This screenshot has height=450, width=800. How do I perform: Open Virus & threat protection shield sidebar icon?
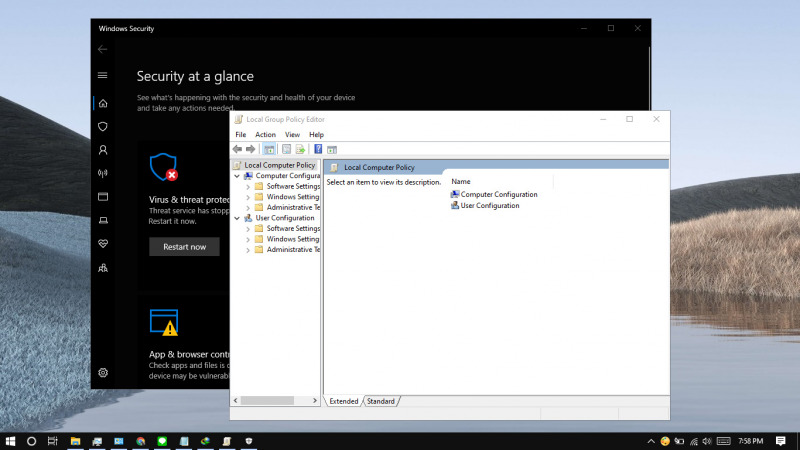coord(103,127)
